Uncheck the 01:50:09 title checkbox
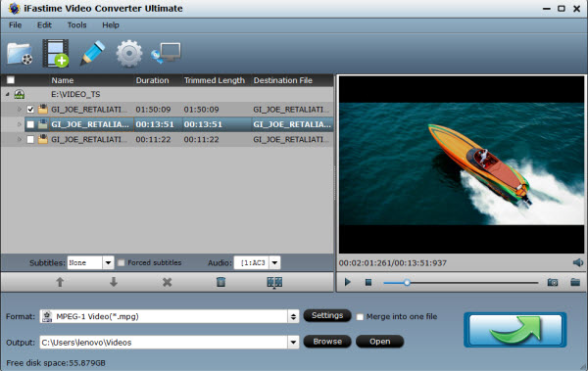 coord(30,110)
